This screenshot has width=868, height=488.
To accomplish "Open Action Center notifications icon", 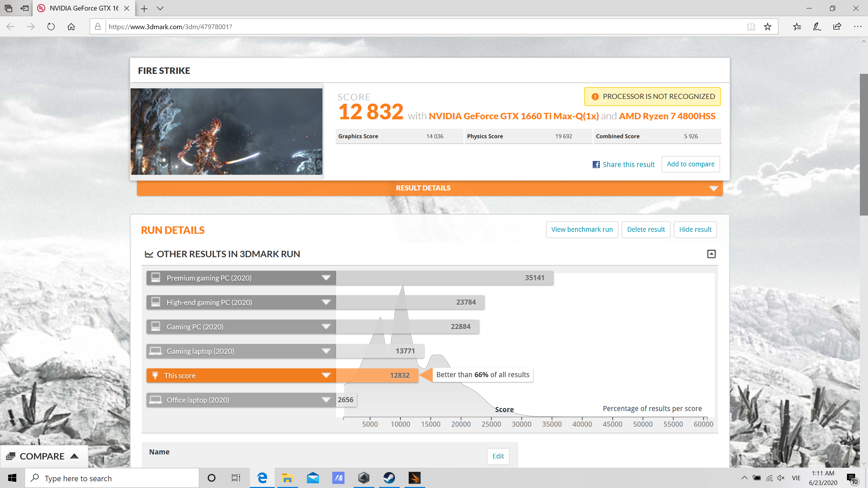I will click(852, 478).
